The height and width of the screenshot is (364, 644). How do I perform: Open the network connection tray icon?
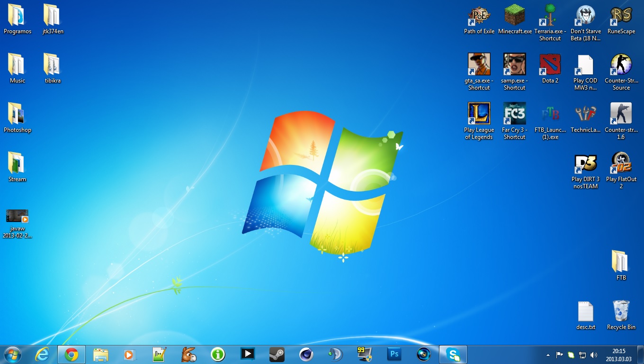[x=582, y=355]
